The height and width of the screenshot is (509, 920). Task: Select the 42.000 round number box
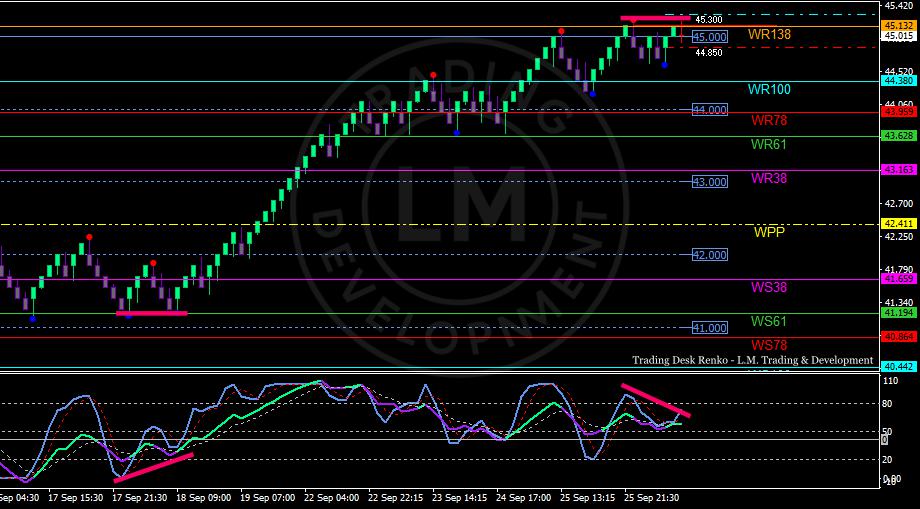[710, 254]
